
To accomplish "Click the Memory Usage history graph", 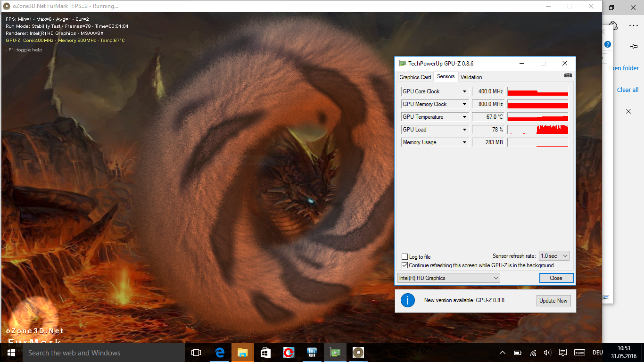I will click(x=538, y=142).
